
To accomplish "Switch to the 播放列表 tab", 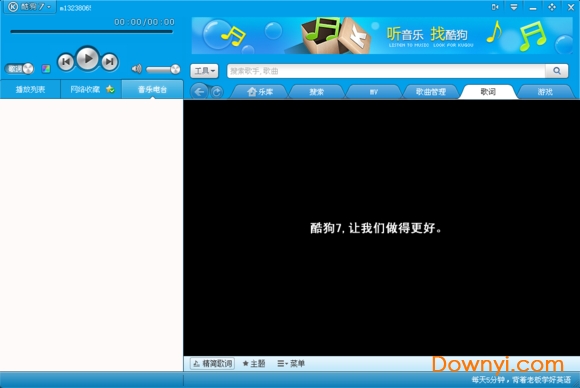I will (30, 90).
